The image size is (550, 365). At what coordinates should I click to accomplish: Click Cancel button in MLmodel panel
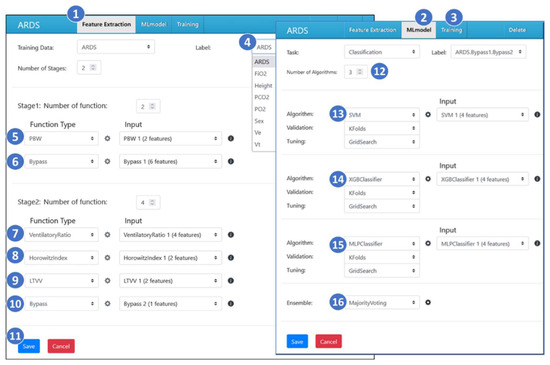328,342
